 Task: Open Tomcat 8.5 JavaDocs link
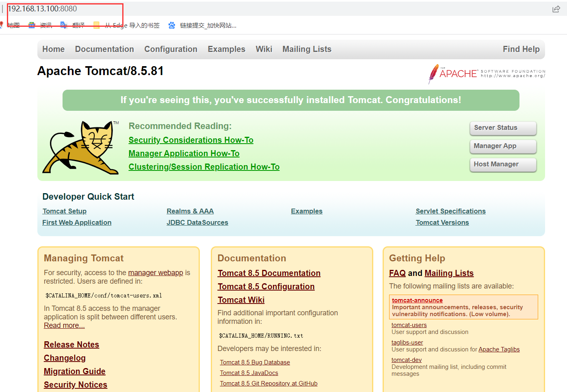coord(249,373)
